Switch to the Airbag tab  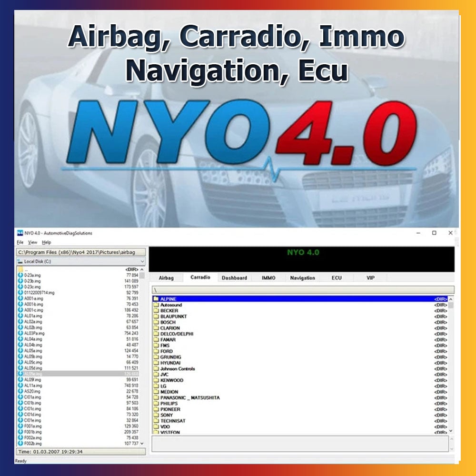166,278
